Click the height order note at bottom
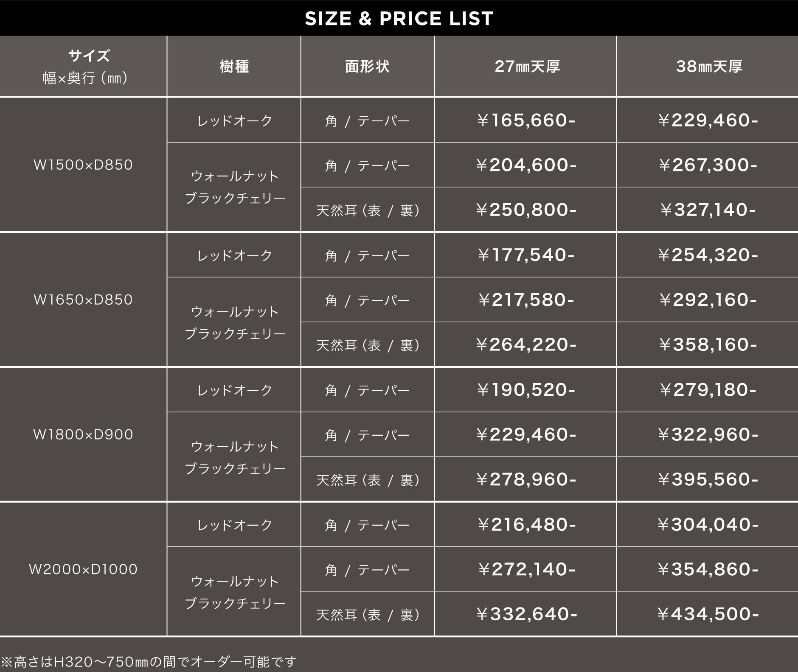The width and height of the screenshot is (798, 672). click(x=149, y=661)
